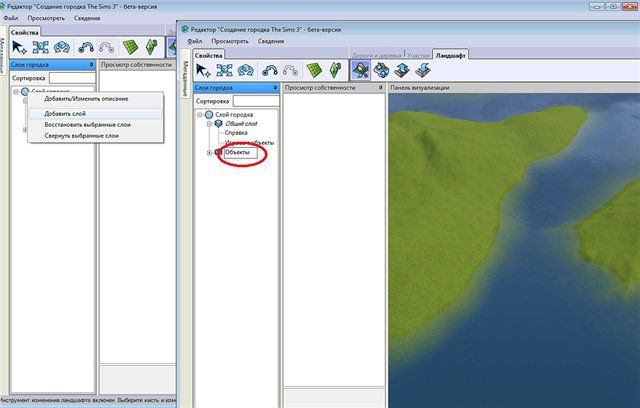Switch to the Ландшафт tab
Screen dimensions: 640x408
pos(451,55)
